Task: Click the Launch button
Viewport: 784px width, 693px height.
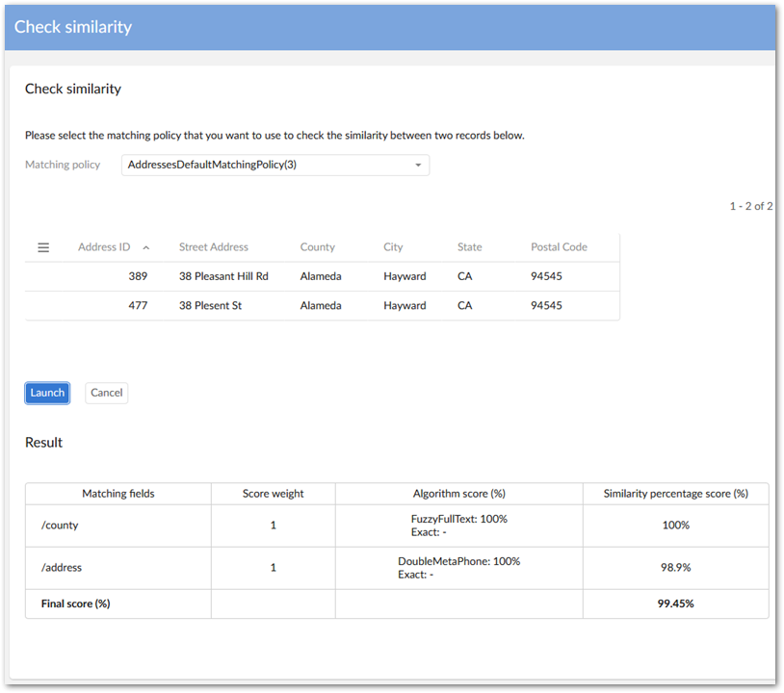Action: (47, 393)
